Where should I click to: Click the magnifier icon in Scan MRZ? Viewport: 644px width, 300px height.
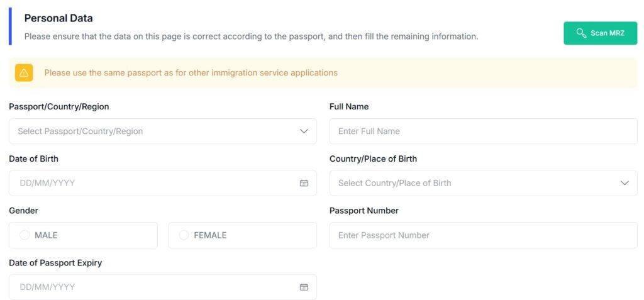tap(580, 33)
